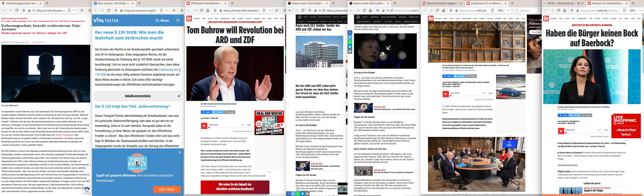Play Baerbock article audio
644x196 pixels.
(x=561, y=131)
